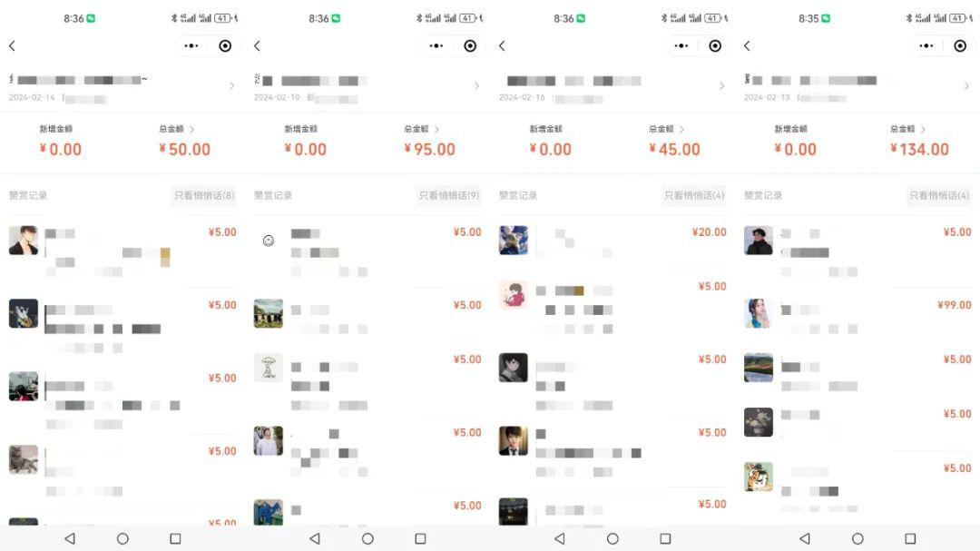Tap the gray cat avatar on the ¥50.00 screen
This screenshot has height=551, width=980.
click(x=23, y=459)
